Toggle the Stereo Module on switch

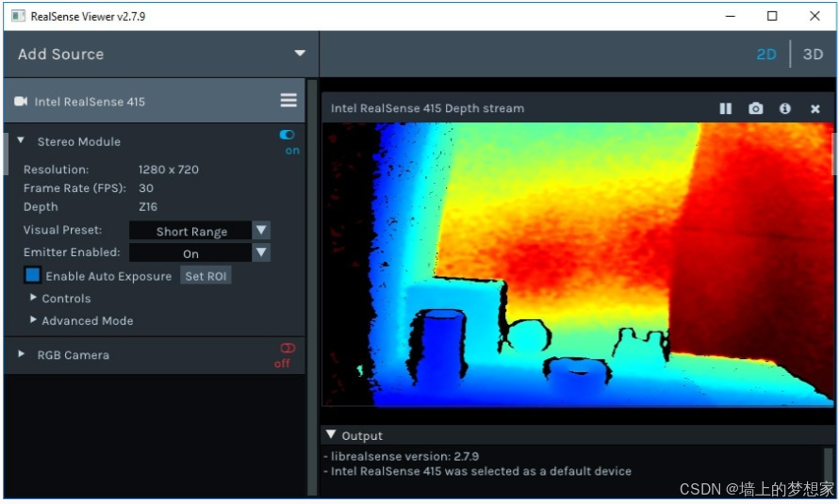click(x=288, y=135)
